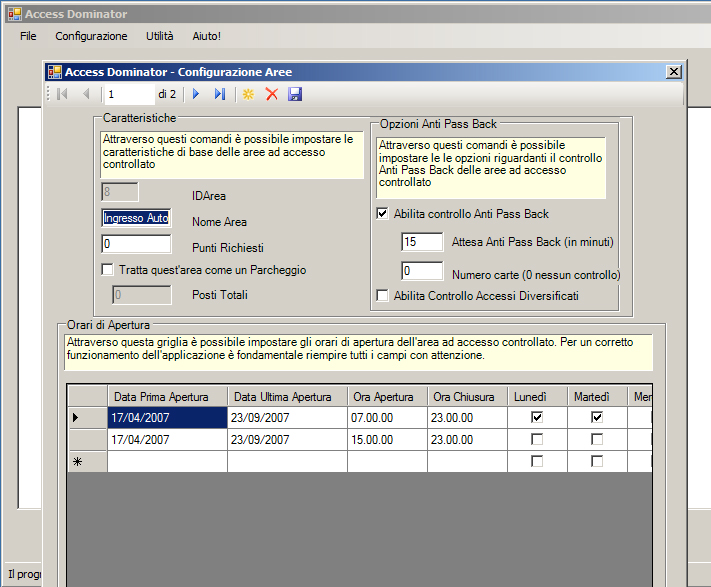This screenshot has width=711, height=587.
Task: Uncheck Lunedì for the 07.00.00 row
Action: 537,417
